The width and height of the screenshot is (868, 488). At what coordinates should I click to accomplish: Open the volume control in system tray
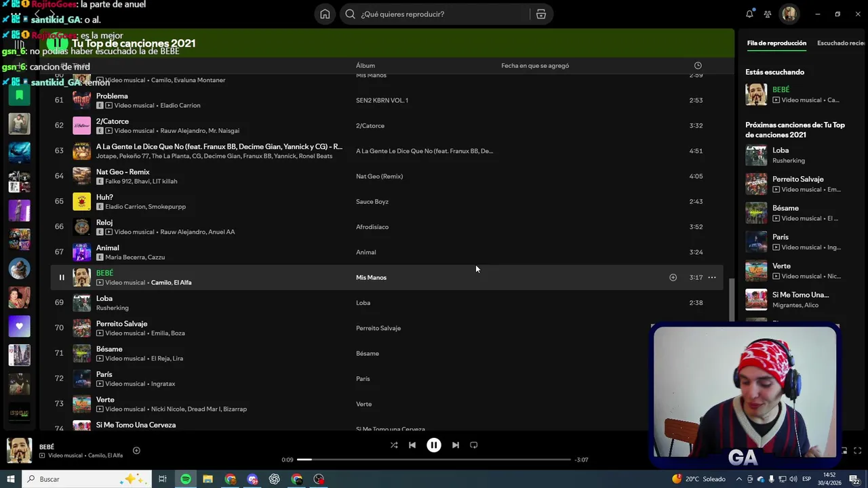point(792,479)
